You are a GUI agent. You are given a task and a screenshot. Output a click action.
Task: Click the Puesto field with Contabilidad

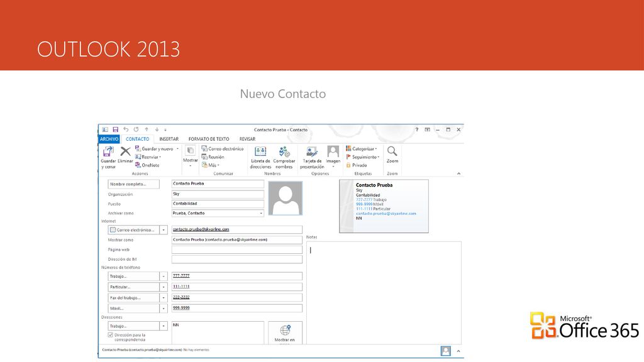pos(218,204)
